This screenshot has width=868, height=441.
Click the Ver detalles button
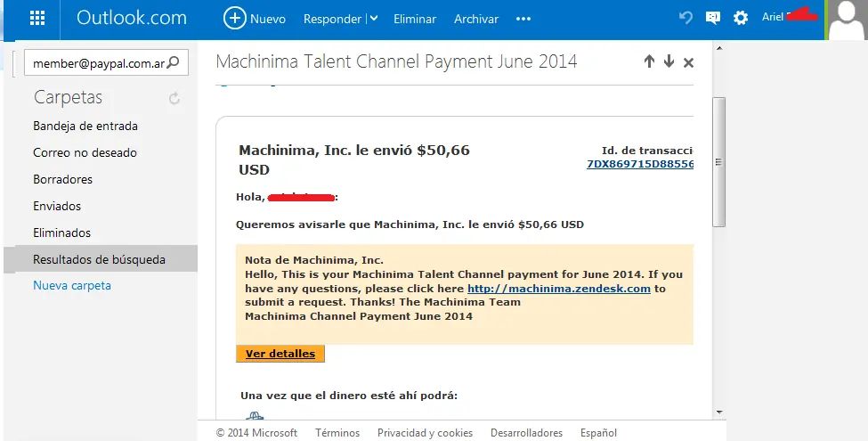tap(280, 354)
